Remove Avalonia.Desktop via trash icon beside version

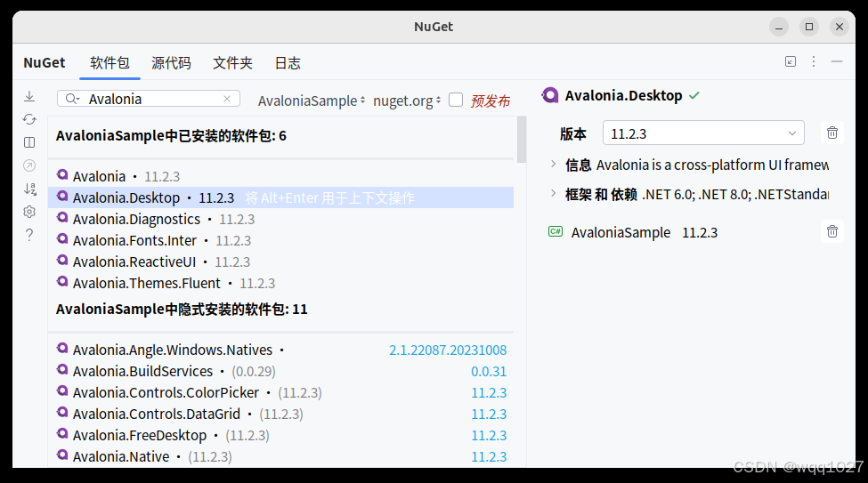(832, 133)
